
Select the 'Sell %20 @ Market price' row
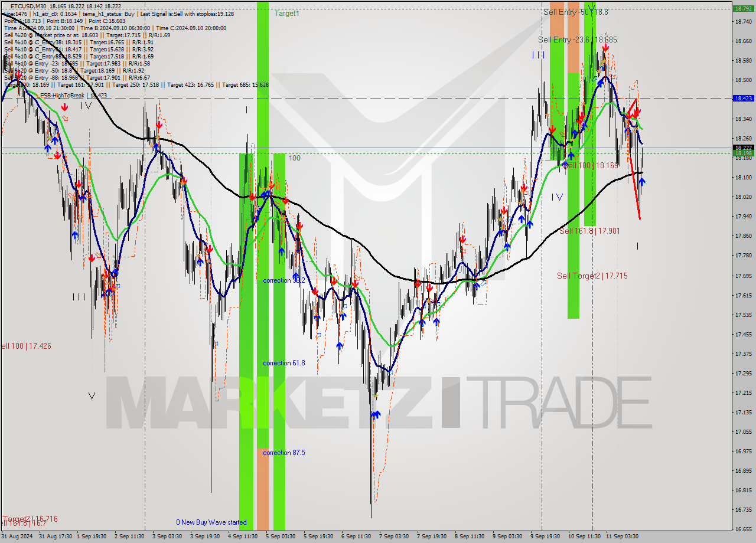pos(89,35)
